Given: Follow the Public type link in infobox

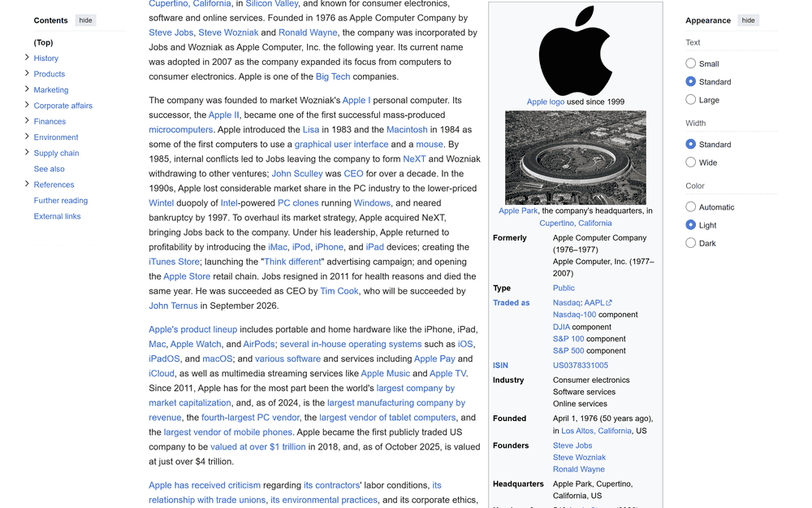Looking at the screenshot, I should [x=564, y=289].
